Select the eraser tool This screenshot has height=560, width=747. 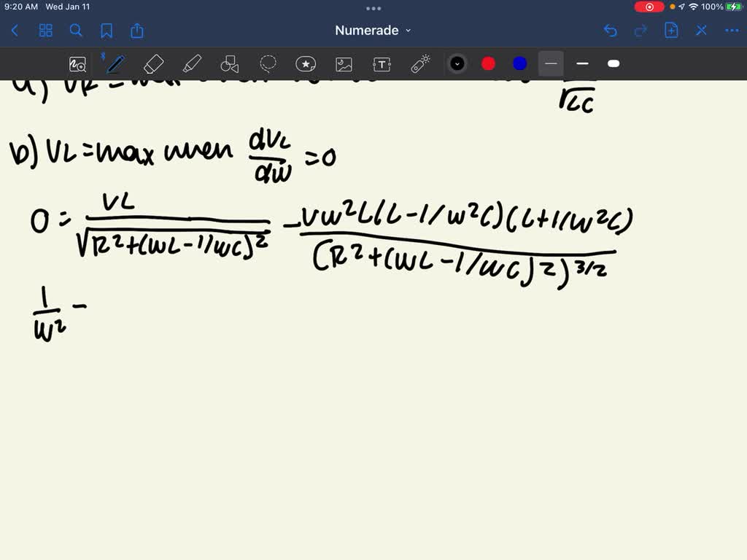153,63
